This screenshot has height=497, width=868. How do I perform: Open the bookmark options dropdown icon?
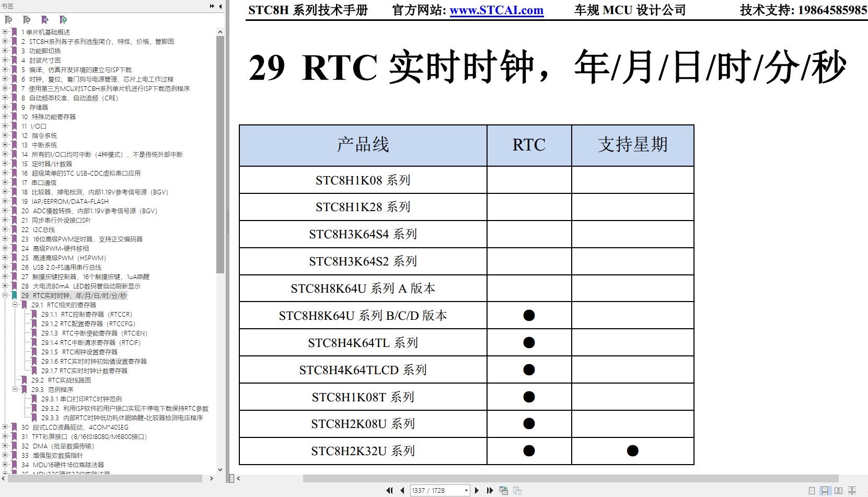63,20
